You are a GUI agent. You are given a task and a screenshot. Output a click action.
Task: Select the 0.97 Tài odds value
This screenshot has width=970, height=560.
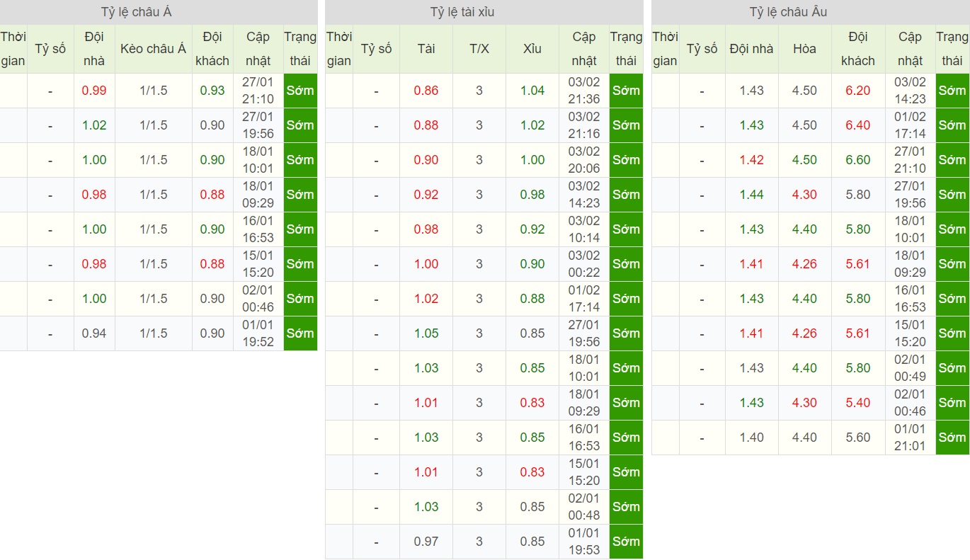(x=426, y=542)
